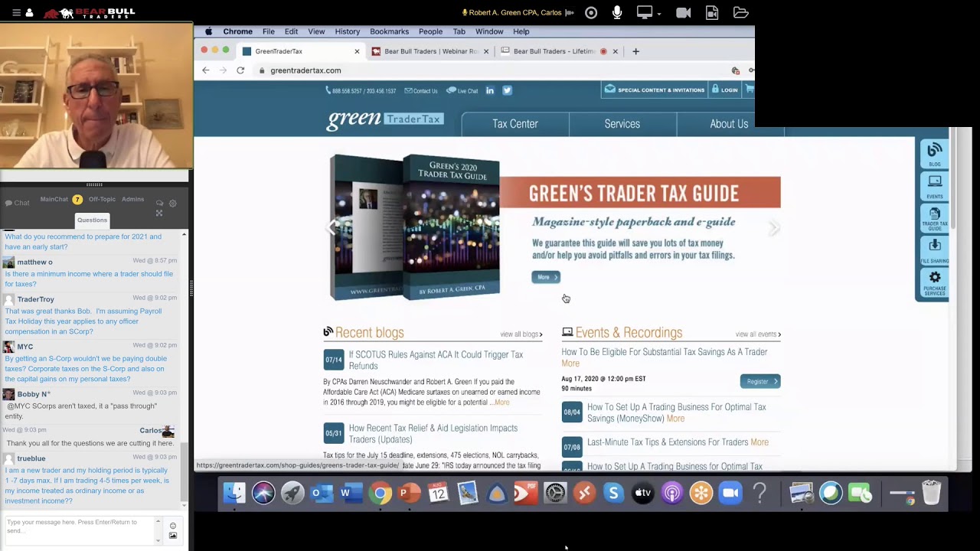This screenshot has height=551, width=980.
Task: Open the Chrome History menu
Action: tap(347, 31)
